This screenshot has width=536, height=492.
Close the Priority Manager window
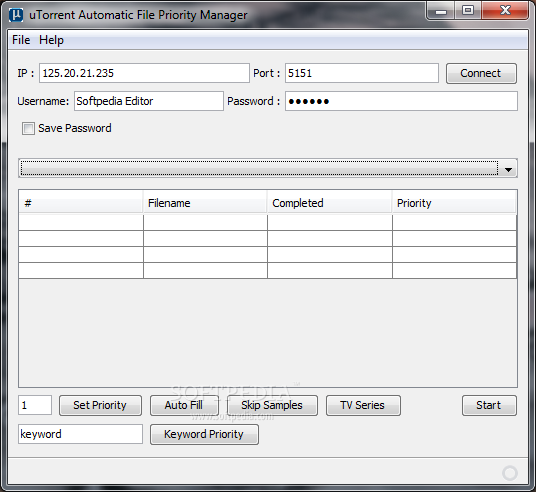[505, 11]
